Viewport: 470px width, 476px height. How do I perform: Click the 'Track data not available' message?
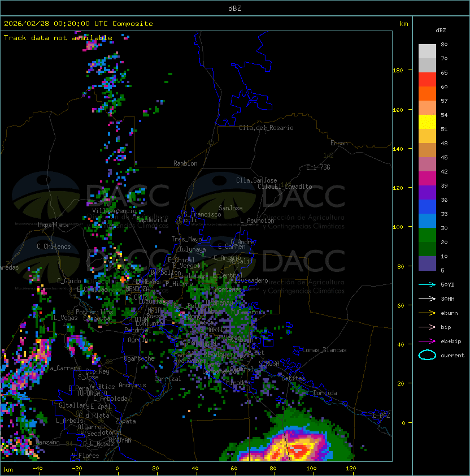[58, 38]
